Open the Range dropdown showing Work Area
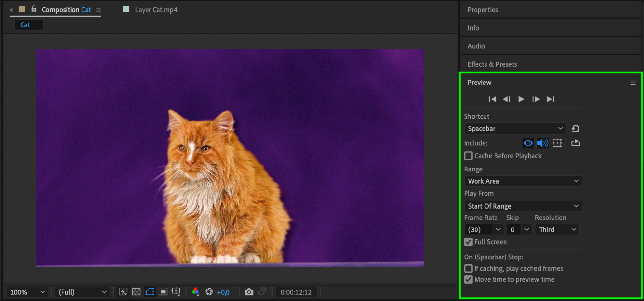The height and width of the screenshot is (301, 644). click(523, 181)
